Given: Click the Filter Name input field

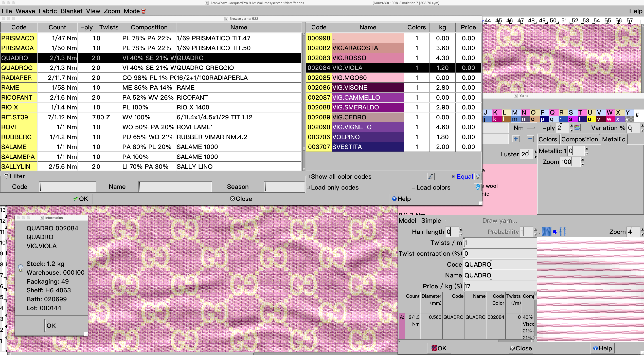Looking at the screenshot, I should click(x=175, y=187).
